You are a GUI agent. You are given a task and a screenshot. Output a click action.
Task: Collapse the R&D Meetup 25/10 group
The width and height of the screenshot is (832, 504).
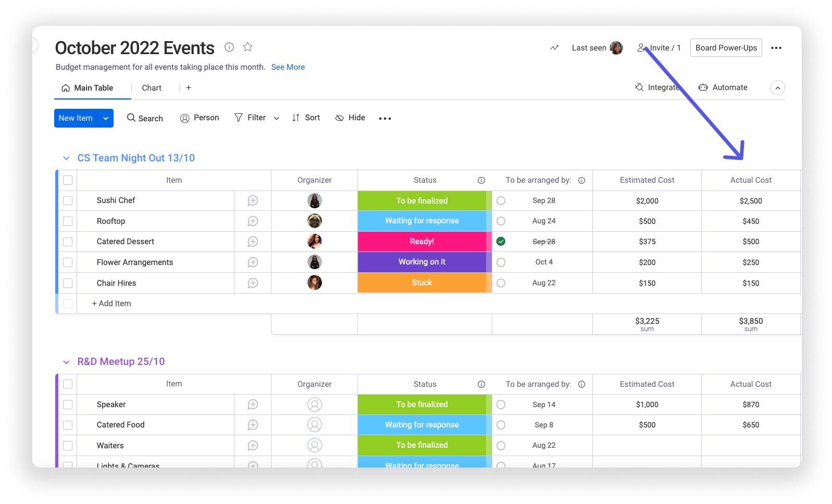(66, 362)
